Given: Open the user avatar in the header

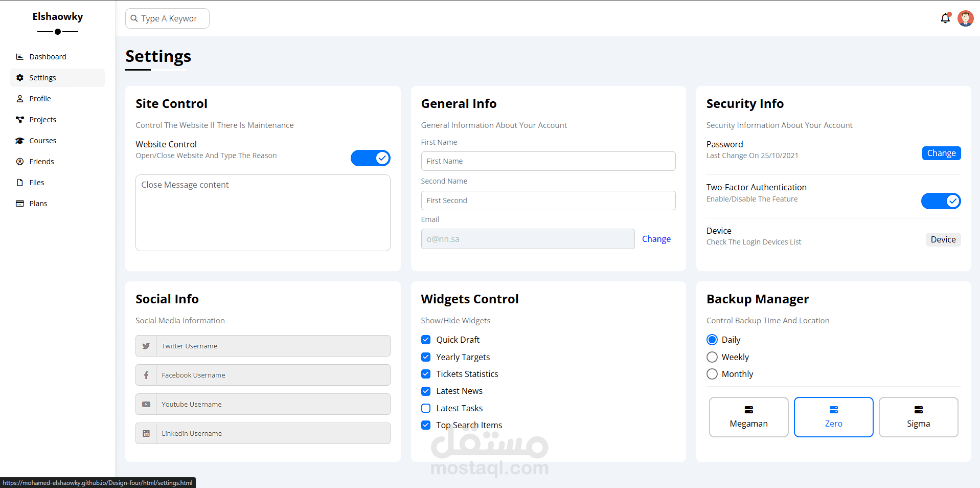Looking at the screenshot, I should [965, 18].
